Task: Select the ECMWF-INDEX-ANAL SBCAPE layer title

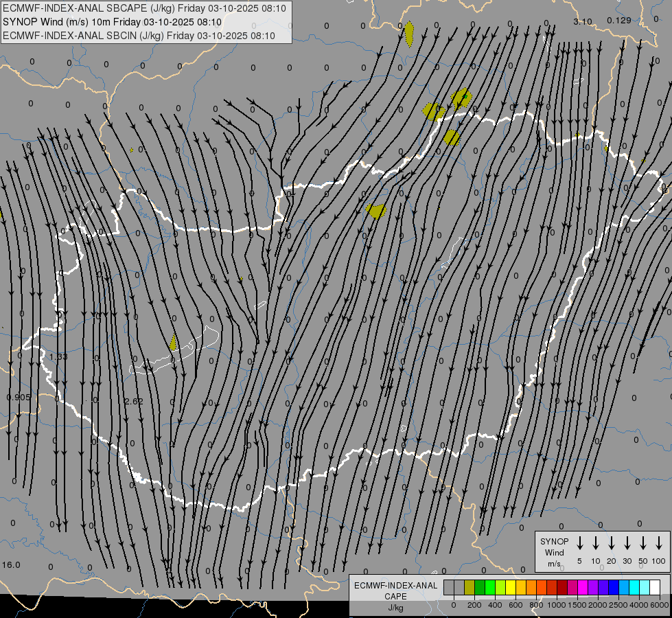Action: 139,8
